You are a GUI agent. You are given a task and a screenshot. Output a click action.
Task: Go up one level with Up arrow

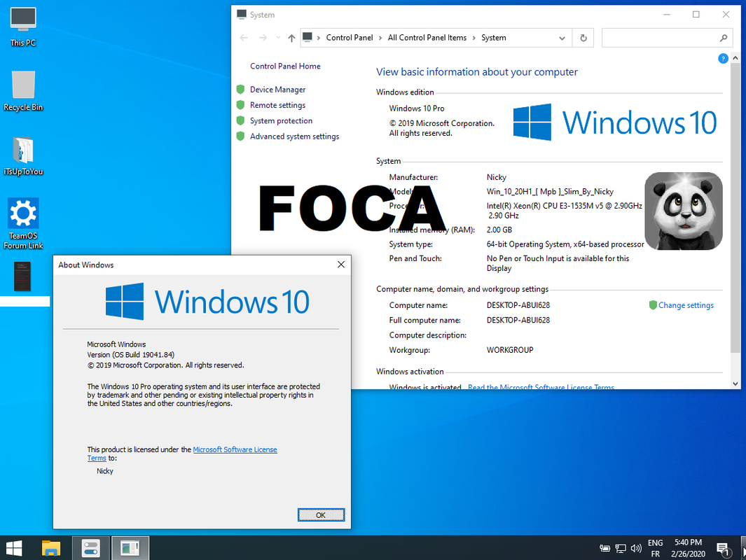click(291, 38)
